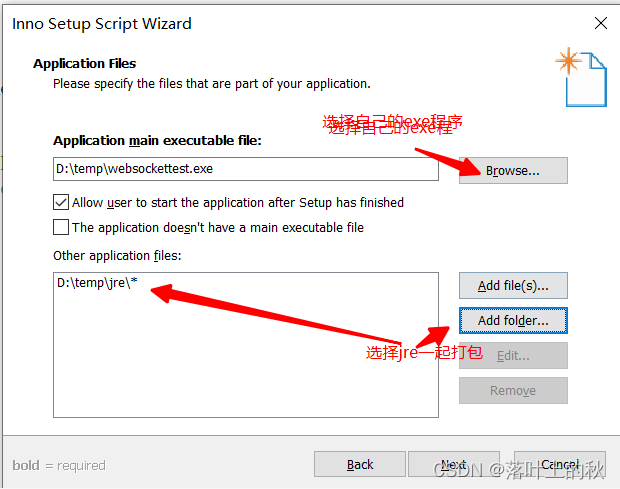Screen dimensions: 620x489
Task: Click Next to continue the wizard
Action: 454,464
